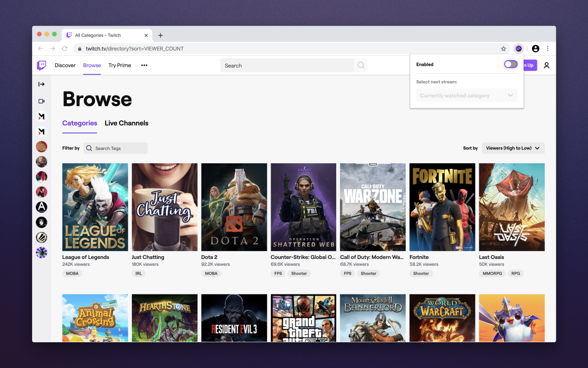This screenshot has height=368, width=588.
Task: Switch to the Live Channels tab
Action: pos(126,123)
